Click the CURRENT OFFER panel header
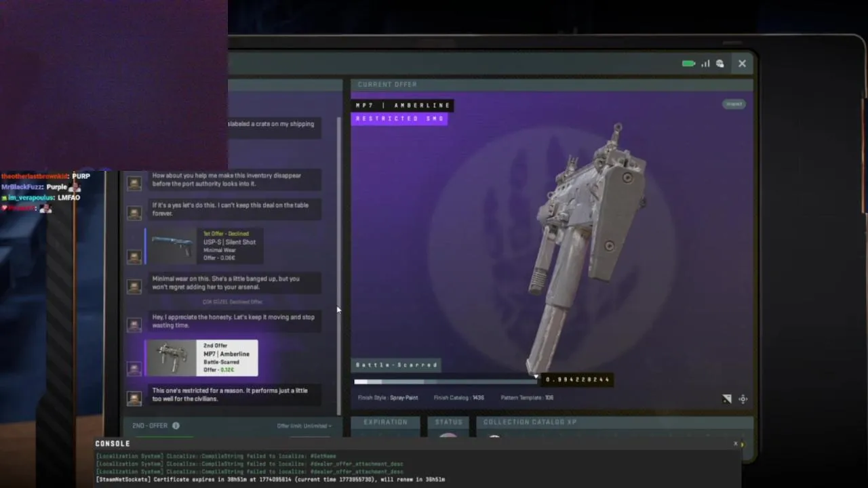The width and height of the screenshot is (868, 488). point(551,85)
